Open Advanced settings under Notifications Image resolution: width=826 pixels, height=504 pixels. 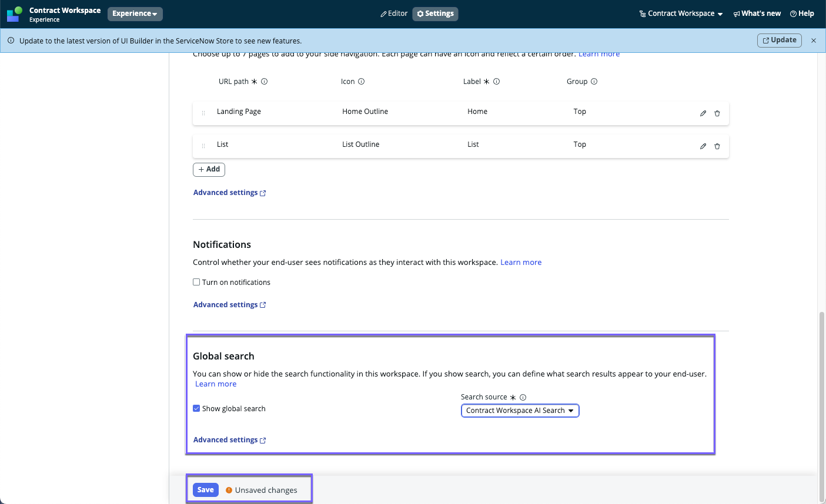click(x=229, y=305)
